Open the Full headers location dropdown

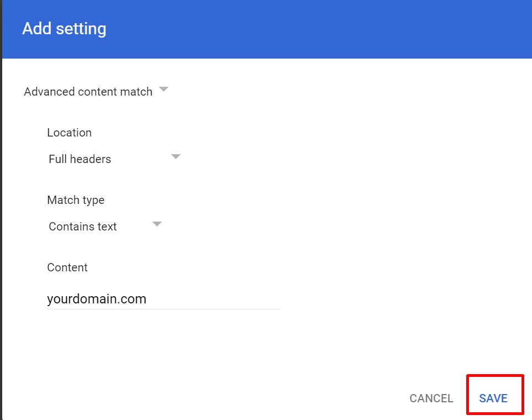114,159
